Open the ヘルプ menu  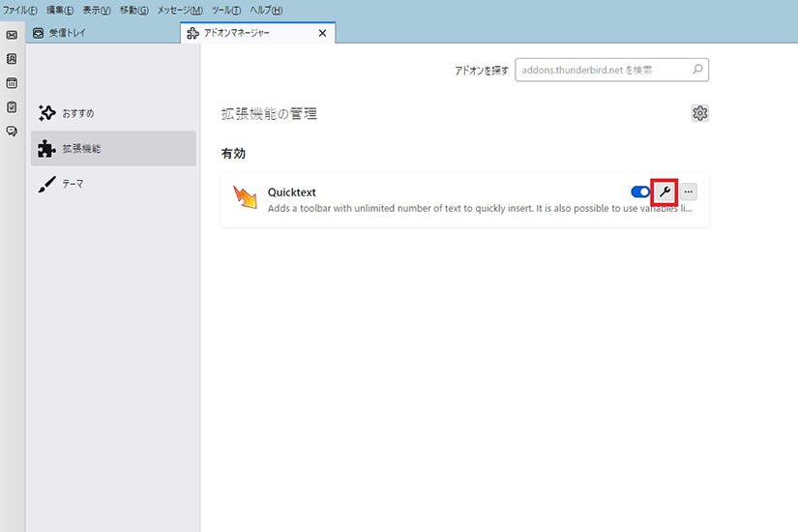(x=266, y=10)
